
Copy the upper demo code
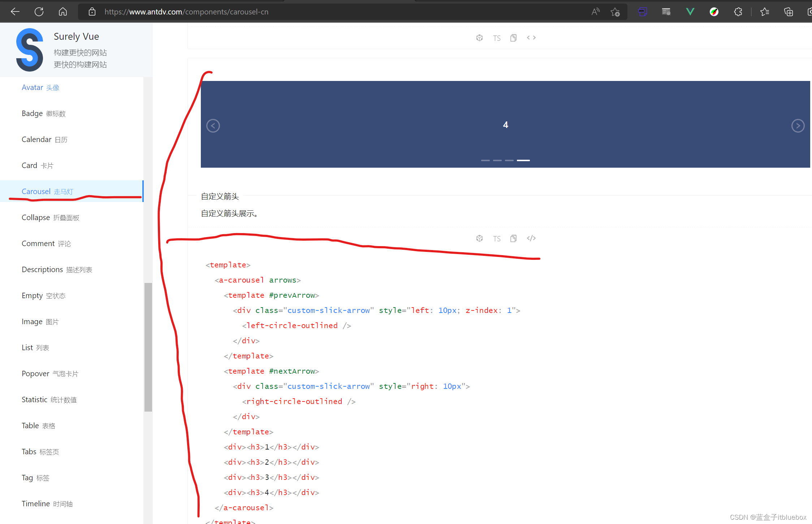click(513, 38)
